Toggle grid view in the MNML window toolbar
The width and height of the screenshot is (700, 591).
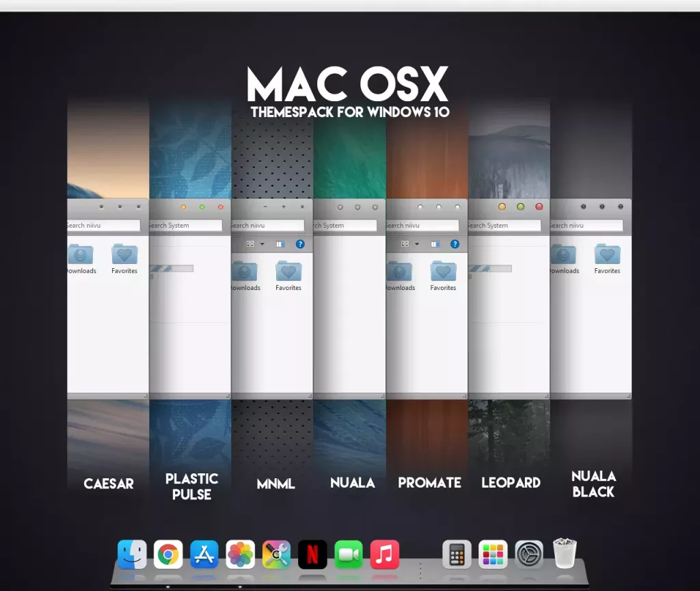[250, 244]
